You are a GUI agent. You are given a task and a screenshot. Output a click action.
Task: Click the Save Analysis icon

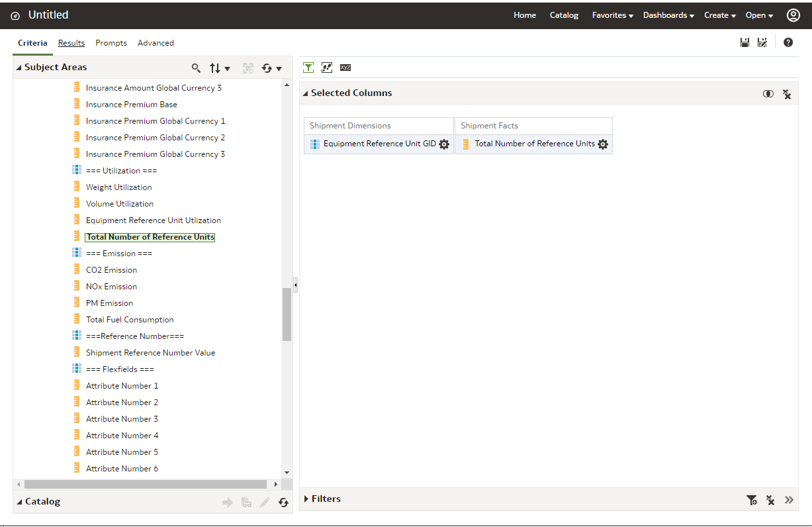(x=744, y=42)
